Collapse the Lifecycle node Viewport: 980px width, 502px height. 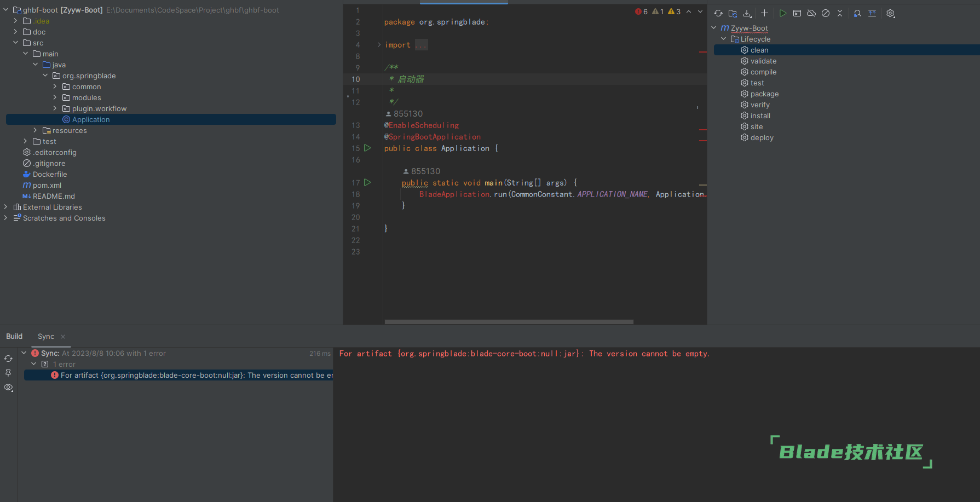coord(724,39)
